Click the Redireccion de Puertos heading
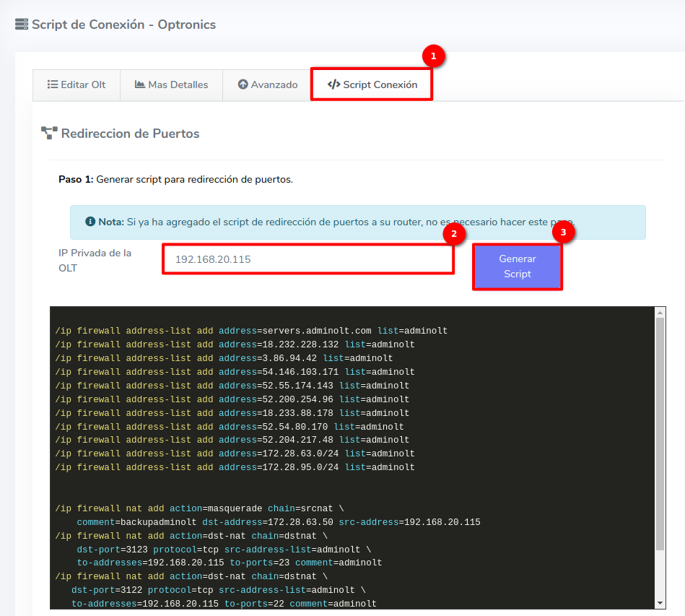 tap(130, 134)
